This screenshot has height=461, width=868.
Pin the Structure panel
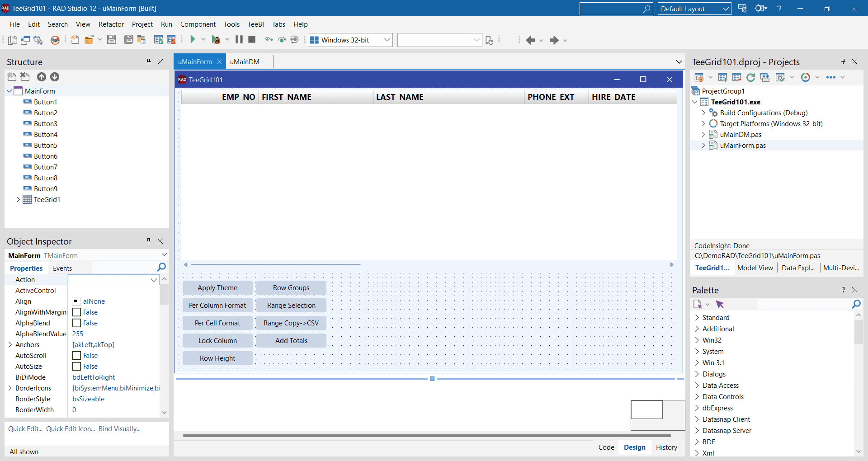click(149, 61)
